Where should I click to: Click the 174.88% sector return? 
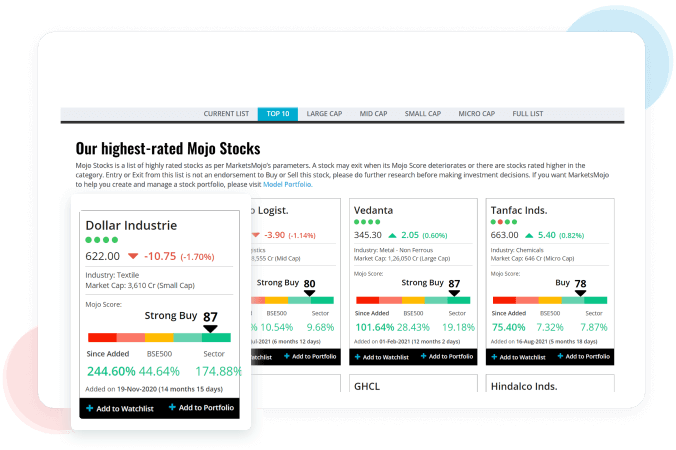coord(218,371)
